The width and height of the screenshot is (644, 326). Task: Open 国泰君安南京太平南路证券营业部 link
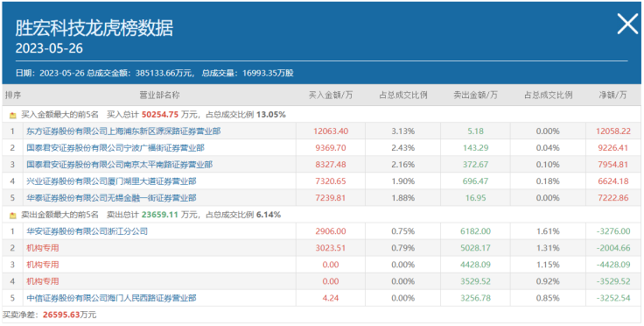point(119,165)
